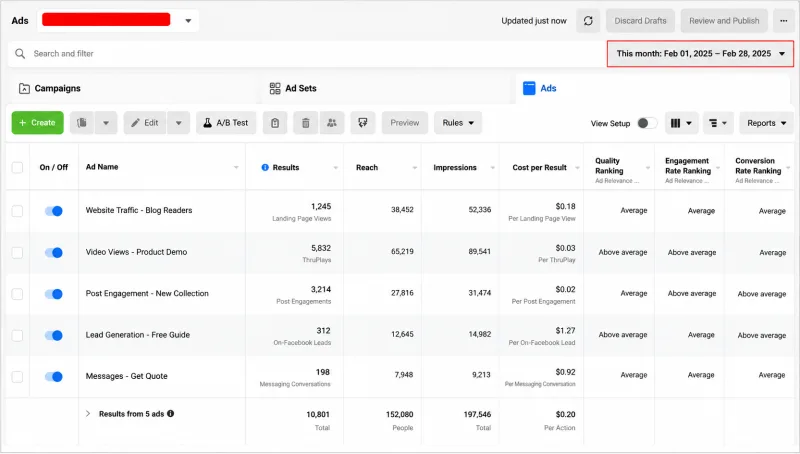Open Reach column options arrow
The image size is (800, 454).
(x=414, y=168)
